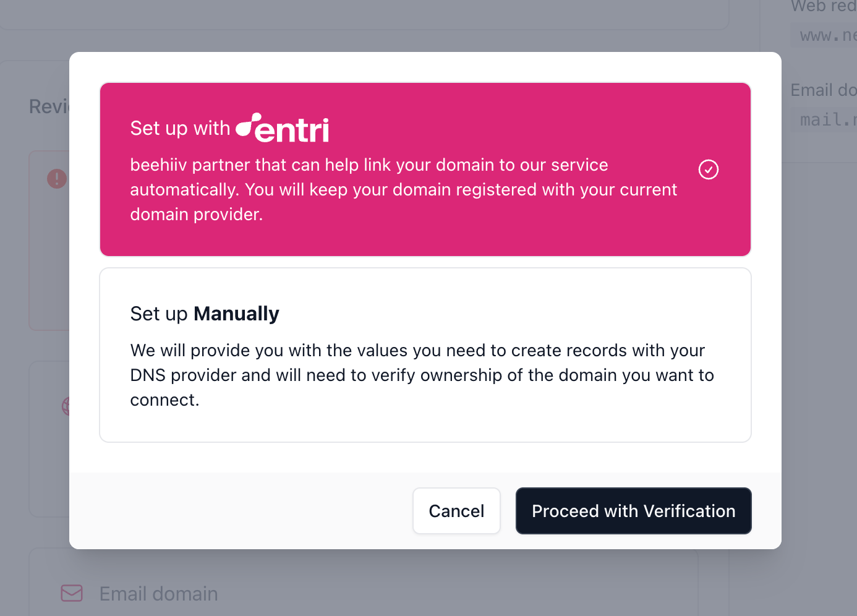Click the beehiiv partner description text
The width and height of the screenshot is (857, 616).
pos(403,189)
